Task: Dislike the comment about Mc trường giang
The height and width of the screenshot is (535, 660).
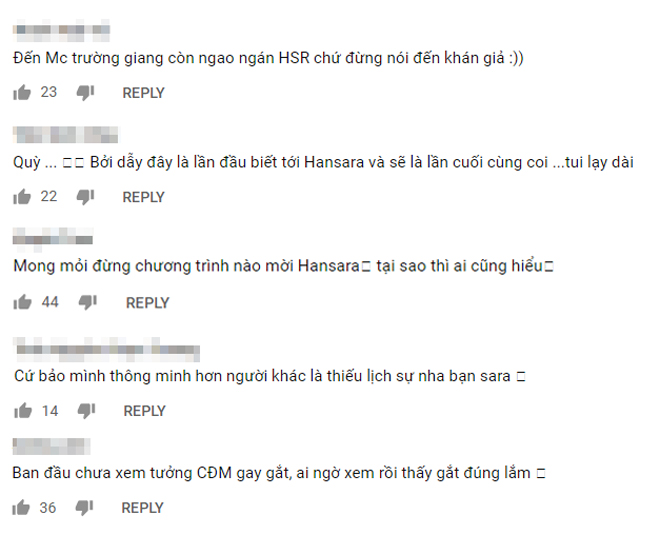Action: point(85,93)
